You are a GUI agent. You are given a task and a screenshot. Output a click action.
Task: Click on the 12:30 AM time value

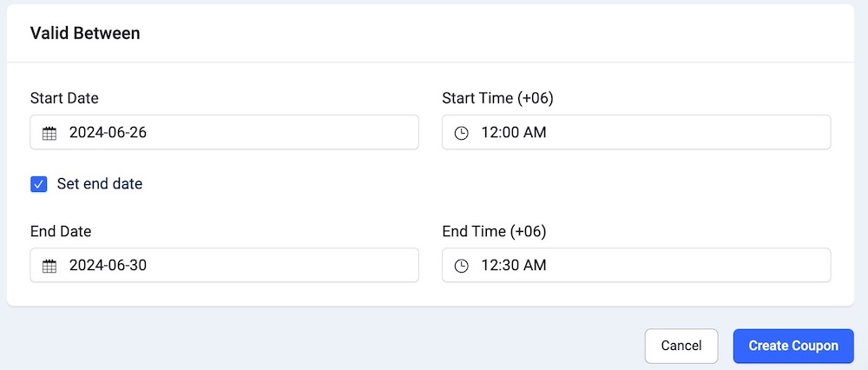(514, 266)
